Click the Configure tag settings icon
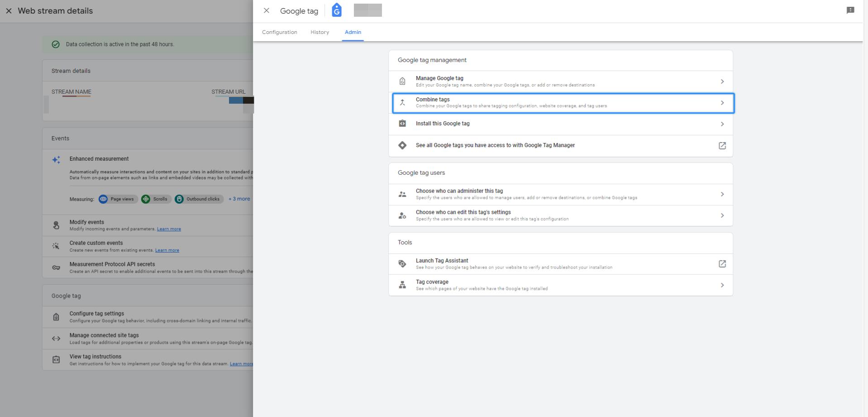Viewport: 868px width, 417px height. 56,317
